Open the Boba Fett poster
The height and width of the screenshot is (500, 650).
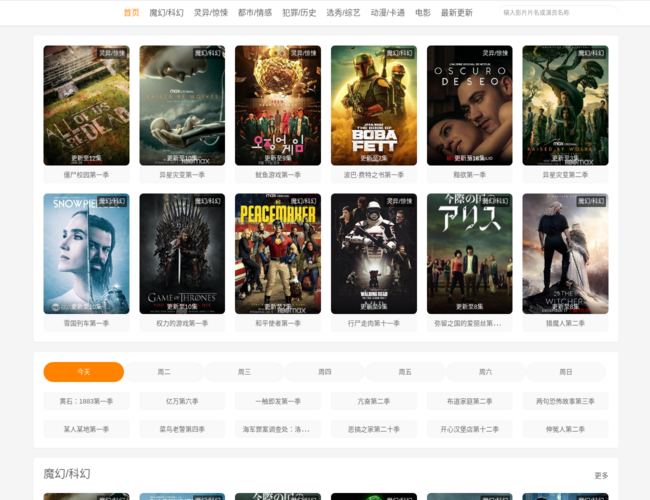point(374,105)
